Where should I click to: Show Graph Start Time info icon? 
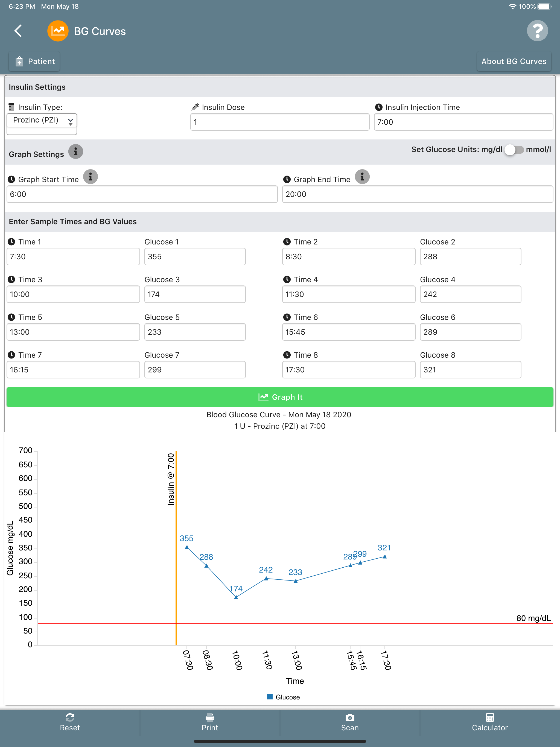(91, 177)
